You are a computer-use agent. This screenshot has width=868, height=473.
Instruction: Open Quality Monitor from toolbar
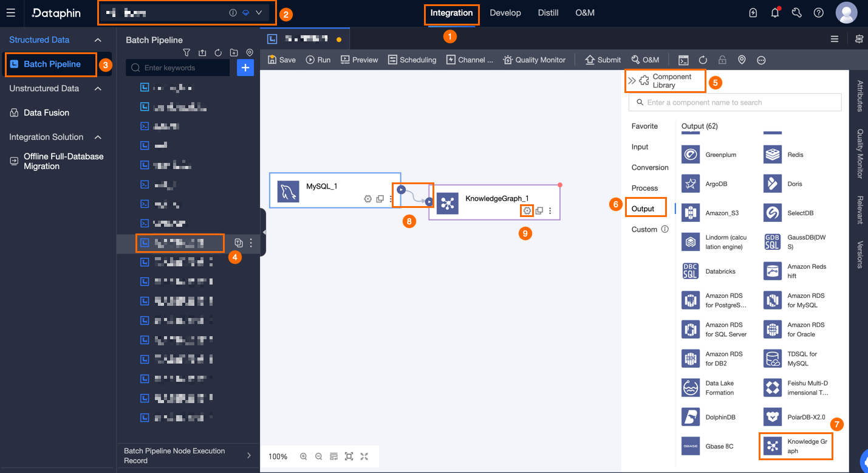pyautogui.click(x=535, y=60)
